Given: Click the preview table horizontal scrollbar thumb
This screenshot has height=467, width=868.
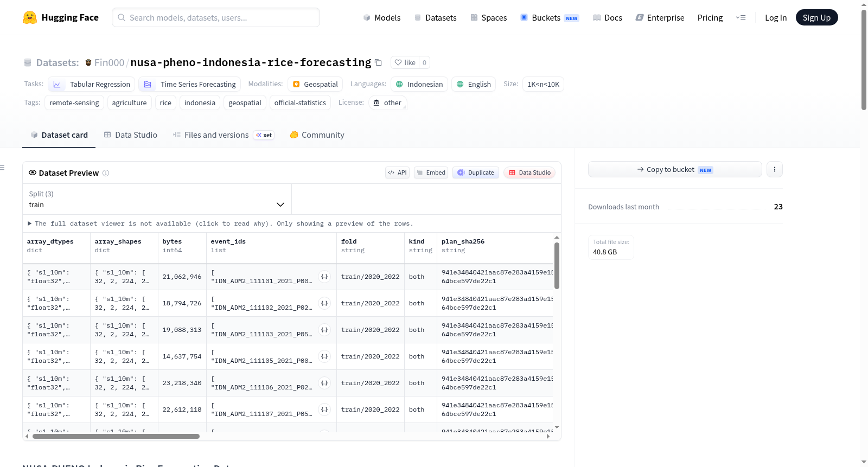Looking at the screenshot, I should point(116,436).
